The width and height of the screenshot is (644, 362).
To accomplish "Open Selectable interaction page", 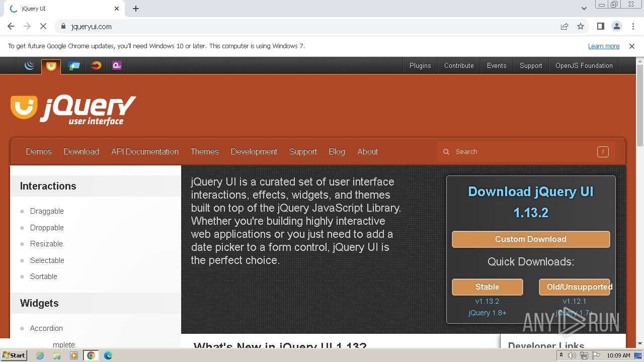I will pyautogui.click(x=47, y=260).
